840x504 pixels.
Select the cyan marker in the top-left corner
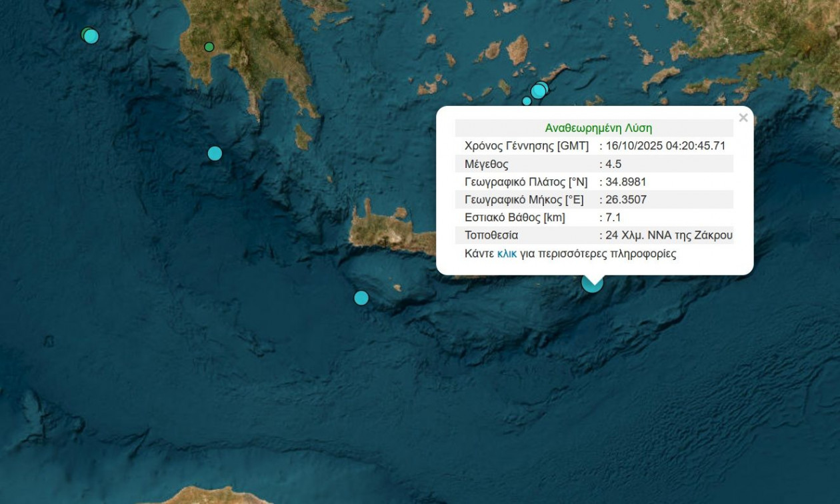click(91, 36)
